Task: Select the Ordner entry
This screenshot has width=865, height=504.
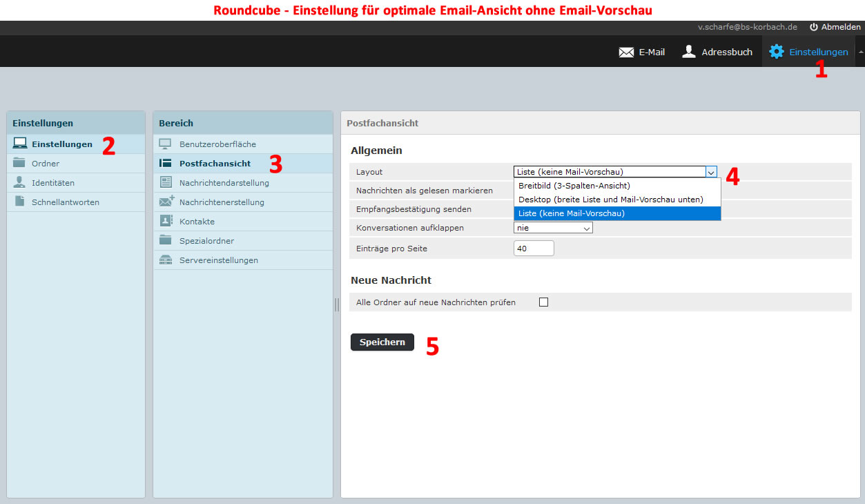Action: tap(76, 163)
